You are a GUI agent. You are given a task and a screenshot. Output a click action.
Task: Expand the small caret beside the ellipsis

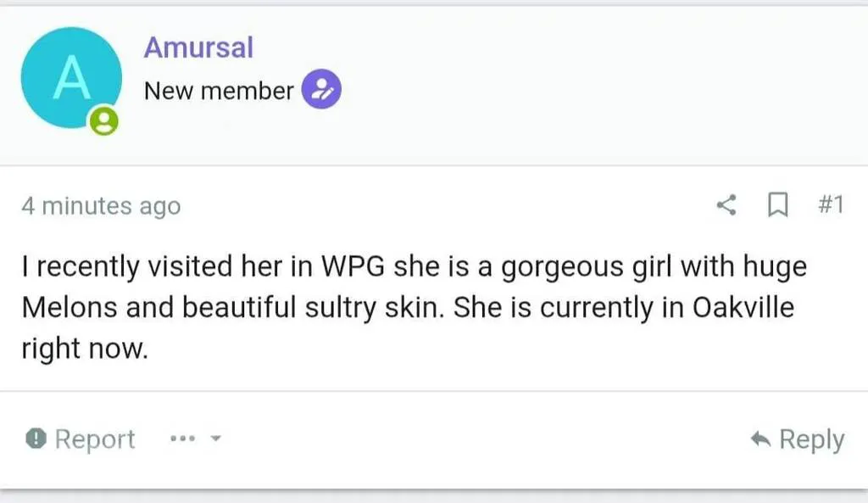[215, 439]
